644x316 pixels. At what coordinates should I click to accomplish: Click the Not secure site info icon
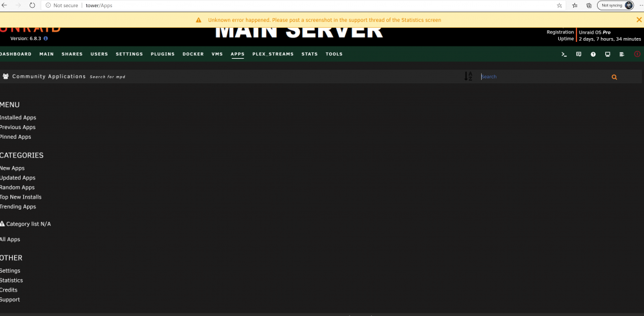[48, 5]
